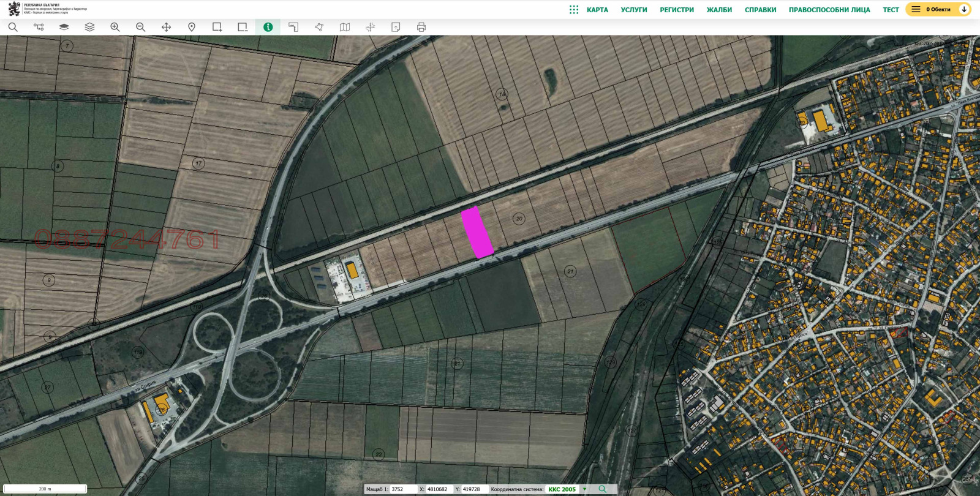Click the zoom out magnifier tool

point(141,27)
